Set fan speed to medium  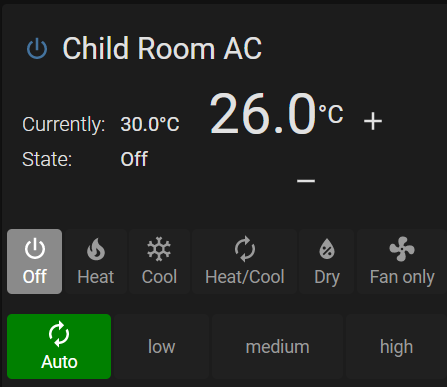[x=277, y=346]
